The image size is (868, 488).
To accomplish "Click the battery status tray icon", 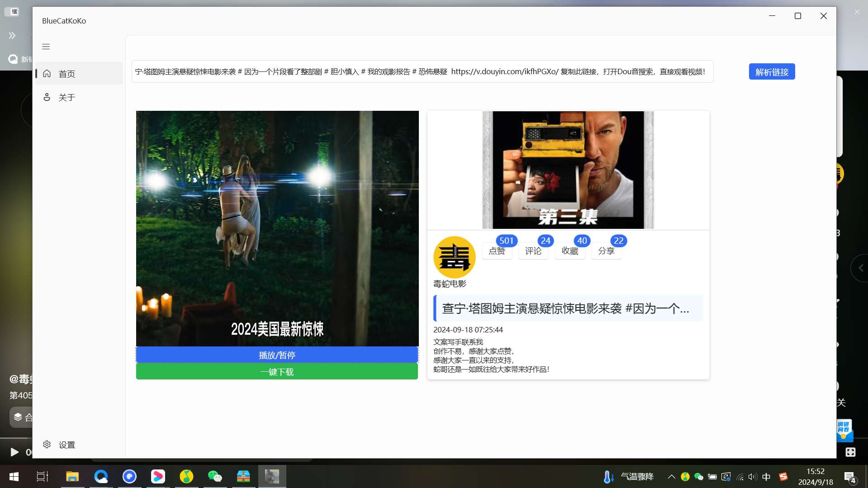I will click(x=712, y=477).
